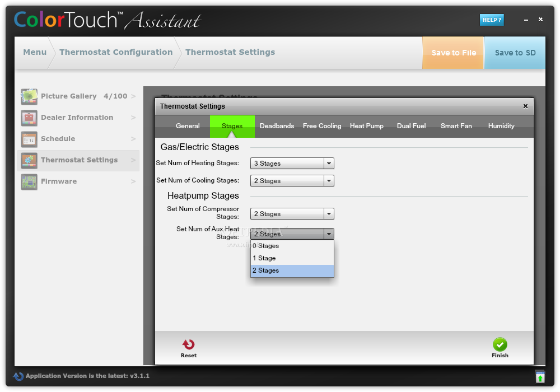Screen dimensions: 560x392
Task: Click the Reset label text
Action: 189,356
